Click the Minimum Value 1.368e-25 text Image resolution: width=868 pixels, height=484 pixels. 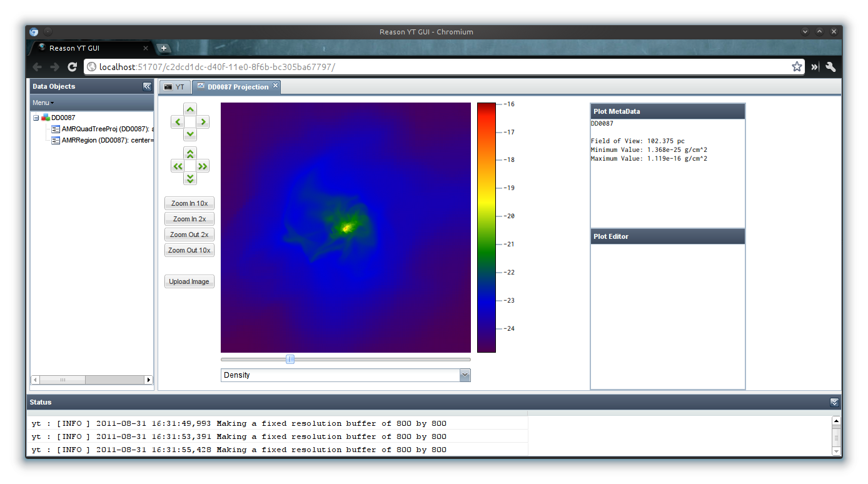pyautogui.click(x=649, y=150)
